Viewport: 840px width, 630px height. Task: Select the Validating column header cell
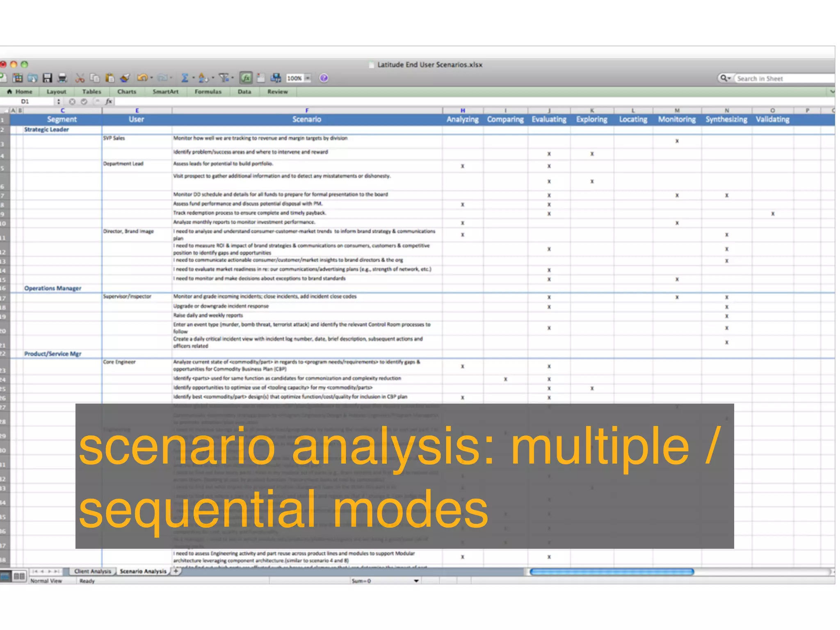click(x=772, y=119)
